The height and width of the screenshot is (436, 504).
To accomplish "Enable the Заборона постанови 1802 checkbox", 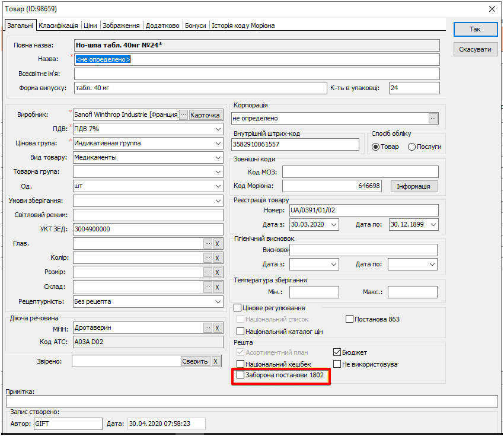I will pyautogui.click(x=240, y=375).
